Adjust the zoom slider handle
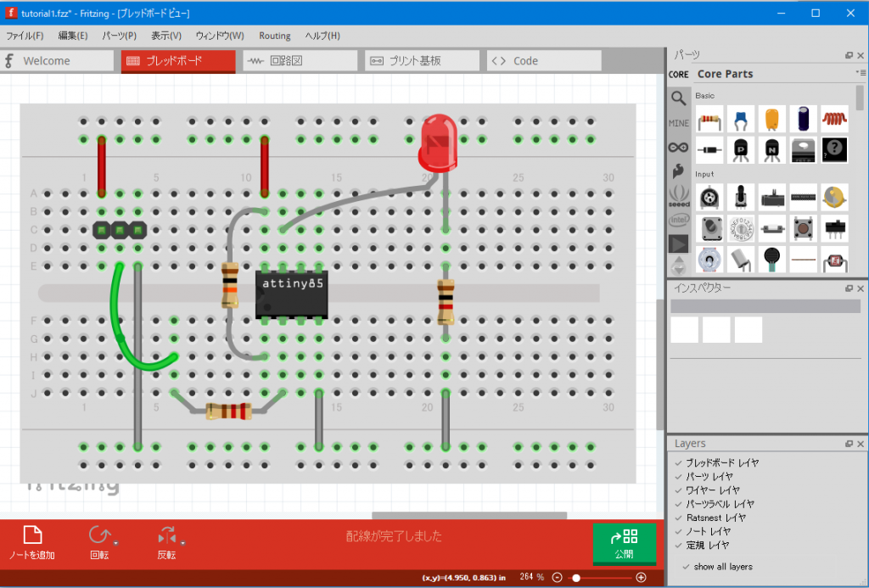 click(x=576, y=578)
